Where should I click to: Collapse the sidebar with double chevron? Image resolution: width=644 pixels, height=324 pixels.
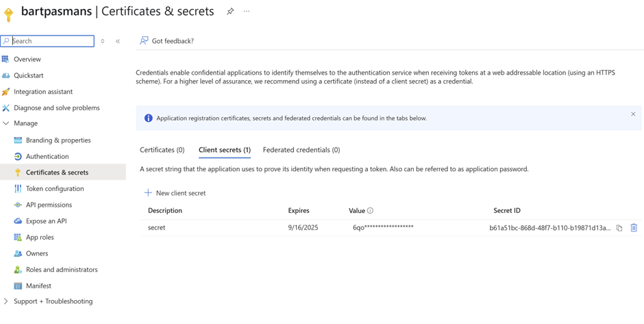pyautogui.click(x=118, y=41)
